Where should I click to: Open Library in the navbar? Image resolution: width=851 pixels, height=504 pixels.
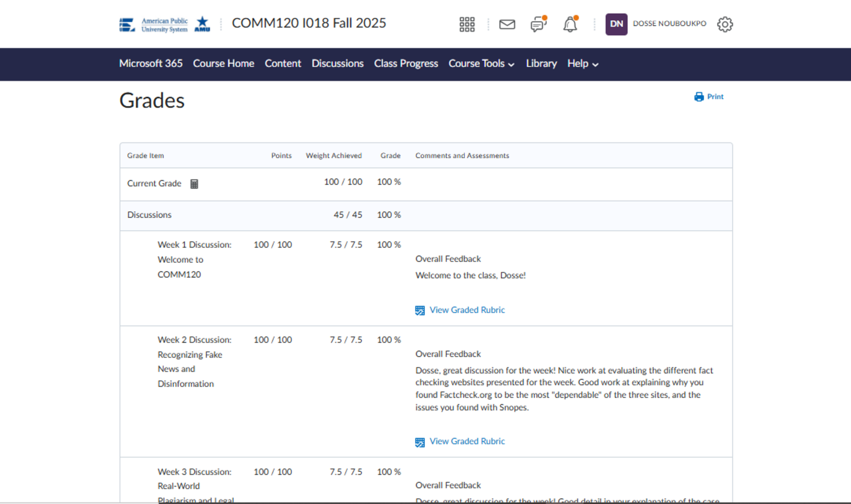[541, 64]
